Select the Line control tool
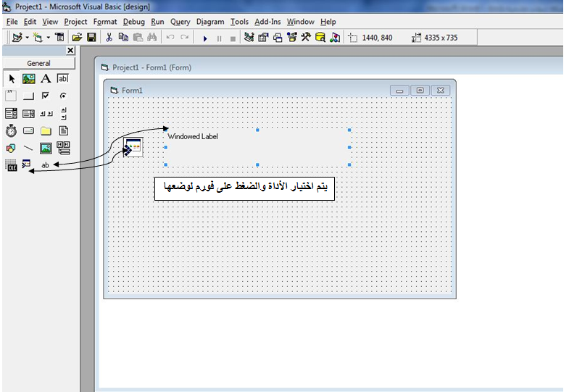 pyautogui.click(x=28, y=149)
